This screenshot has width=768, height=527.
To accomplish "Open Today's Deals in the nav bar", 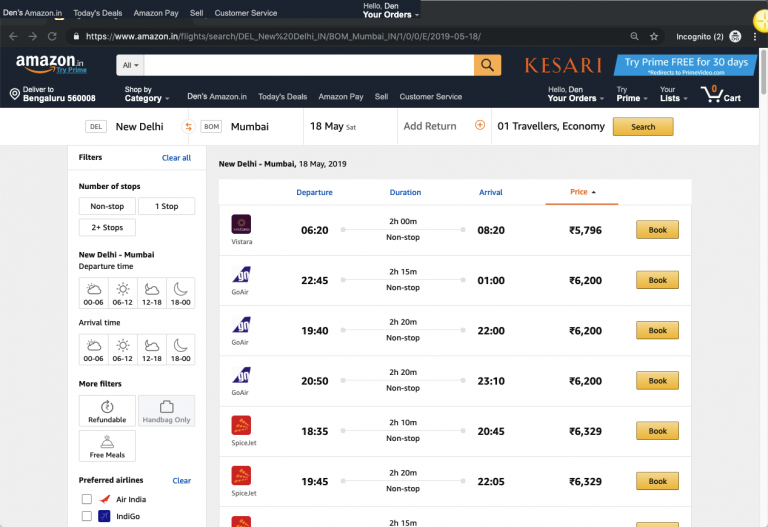I will [x=283, y=96].
